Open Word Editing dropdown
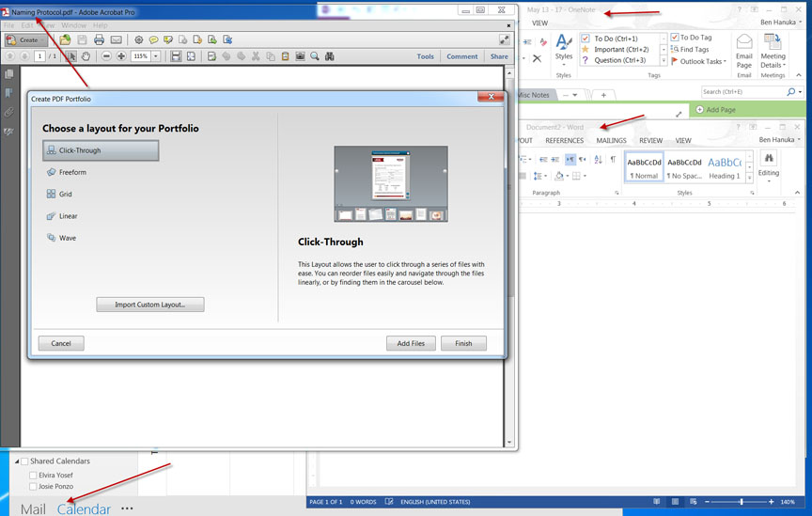The height and width of the screenshot is (516, 812). coord(769,166)
